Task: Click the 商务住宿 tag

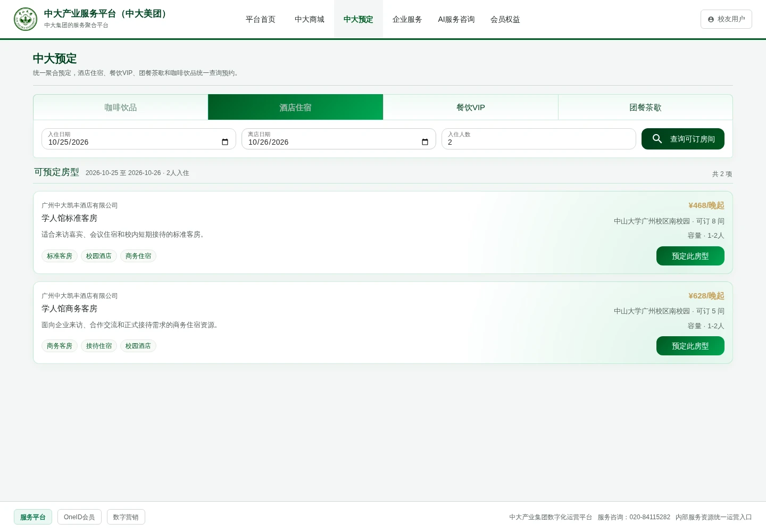Action: pyautogui.click(x=138, y=256)
